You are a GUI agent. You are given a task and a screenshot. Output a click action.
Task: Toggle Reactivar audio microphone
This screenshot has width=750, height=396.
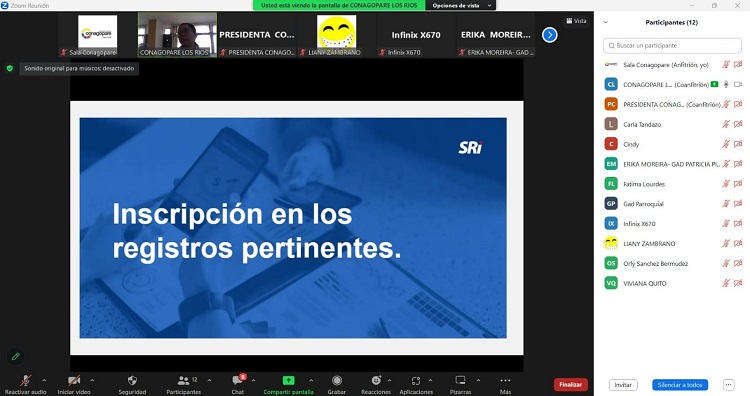coord(25,380)
